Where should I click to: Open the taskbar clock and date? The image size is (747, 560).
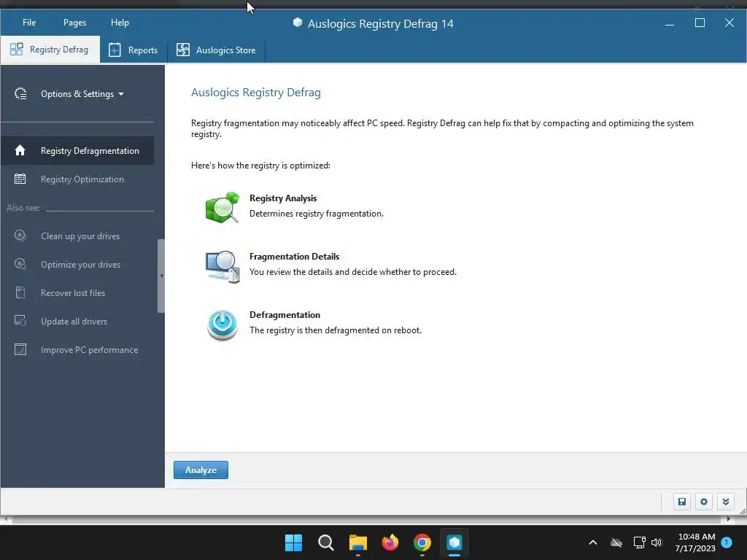point(695,542)
